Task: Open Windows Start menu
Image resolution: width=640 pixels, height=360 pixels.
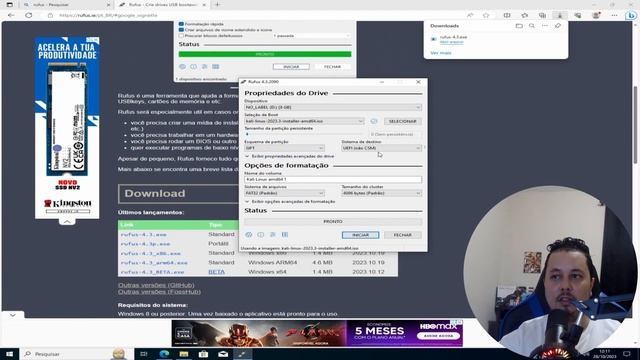Action: click(x=9, y=354)
